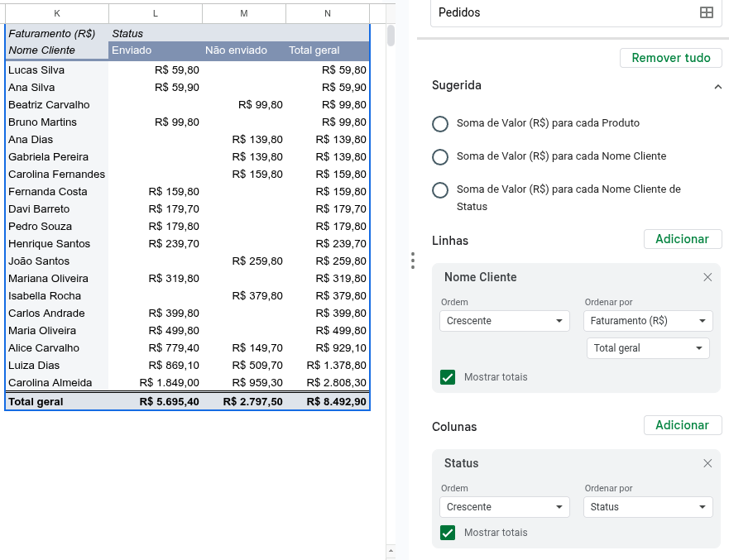The width and height of the screenshot is (729, 560).
Task: Collapse the Sugerida section chevron
Action: click(x=717, y=85)
